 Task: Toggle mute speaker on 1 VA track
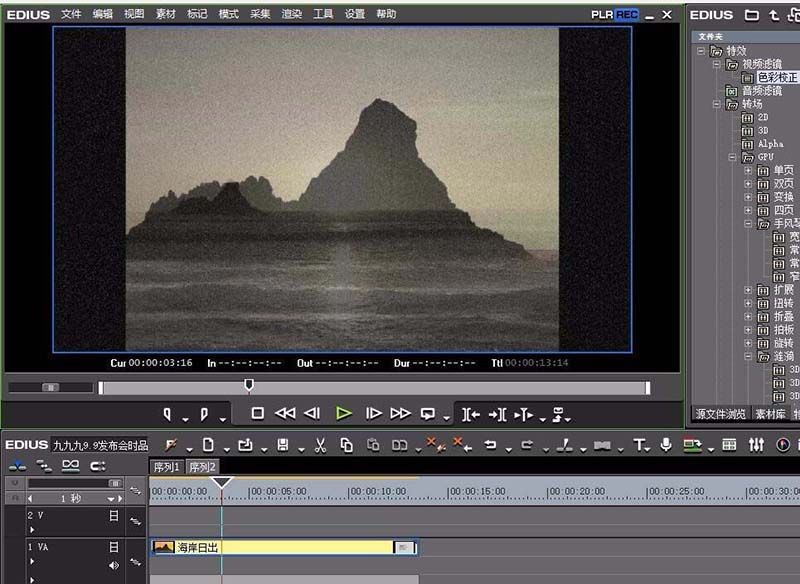pos(113,565)
